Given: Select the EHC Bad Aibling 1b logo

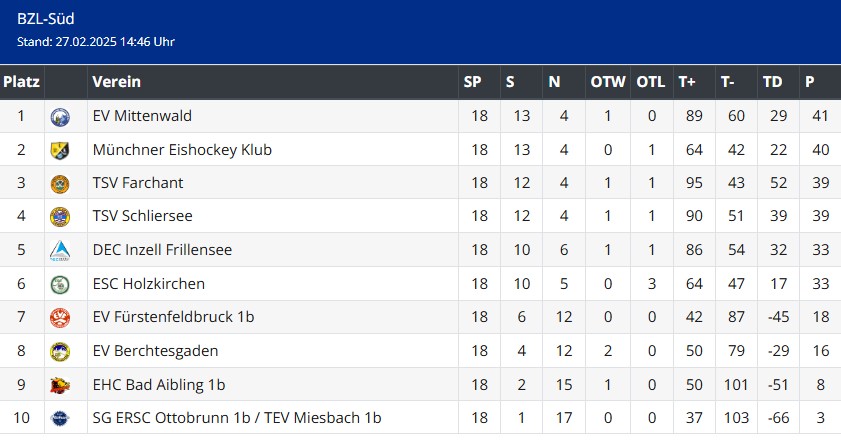Looking at the screenshot, I should (60, 385).
